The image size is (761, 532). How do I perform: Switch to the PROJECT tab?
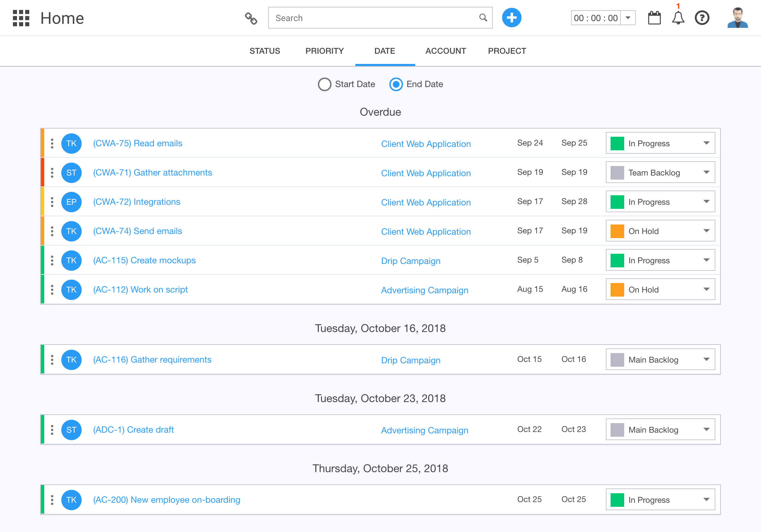pyautogui.click(x=507, y=51)
